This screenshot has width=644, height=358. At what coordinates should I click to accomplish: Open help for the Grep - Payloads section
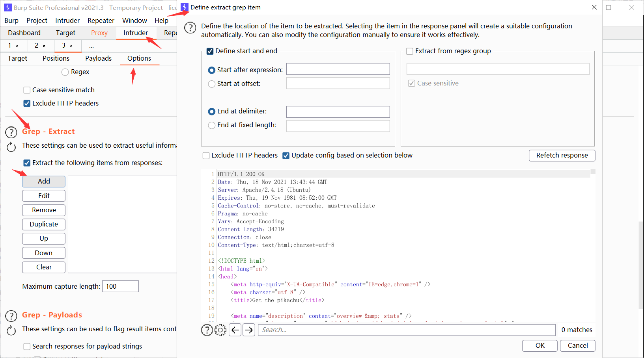click(x=11, y=316)
